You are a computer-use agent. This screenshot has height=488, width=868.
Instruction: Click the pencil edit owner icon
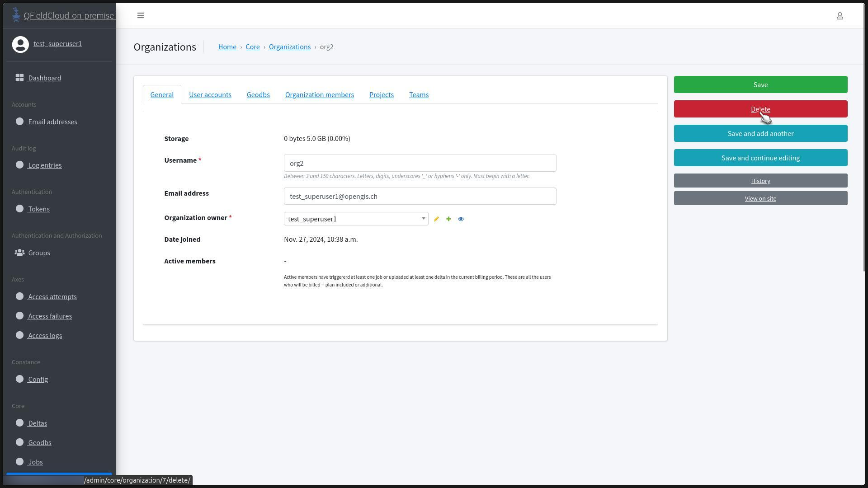(x=436, y=219)
